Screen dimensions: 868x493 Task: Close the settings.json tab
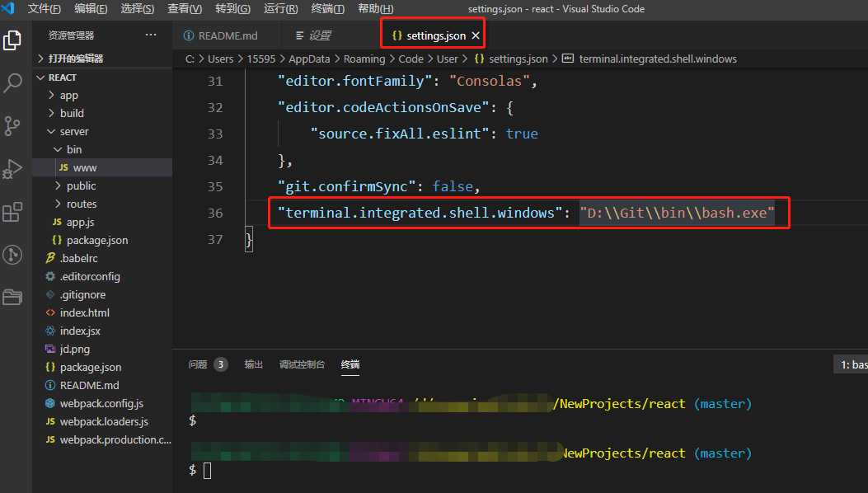pyautogui.click(x=476, y=35)
